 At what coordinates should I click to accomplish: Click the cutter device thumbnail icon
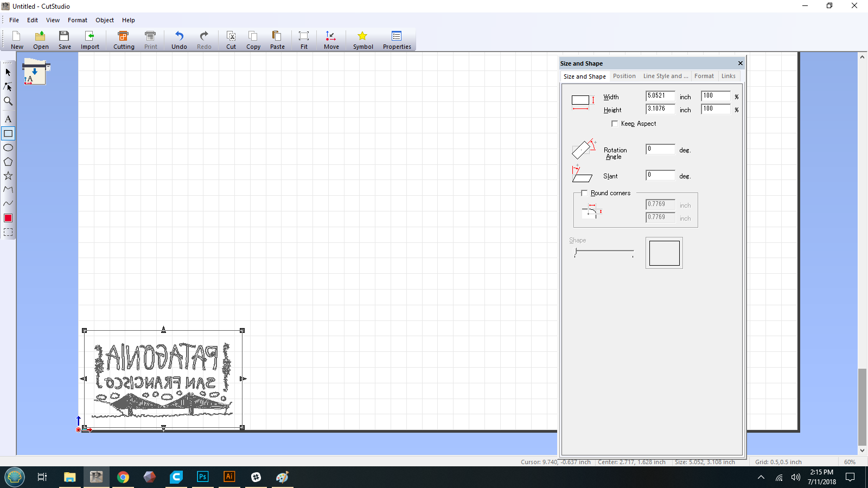pos(36,73)
